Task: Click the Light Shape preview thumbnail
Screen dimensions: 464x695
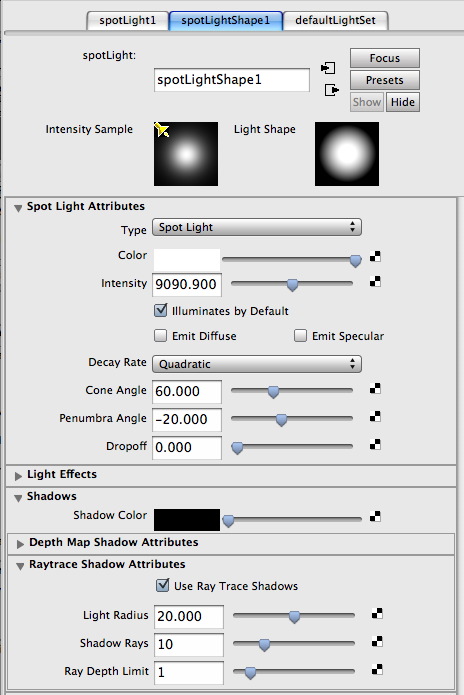Action: pos(347,154)
